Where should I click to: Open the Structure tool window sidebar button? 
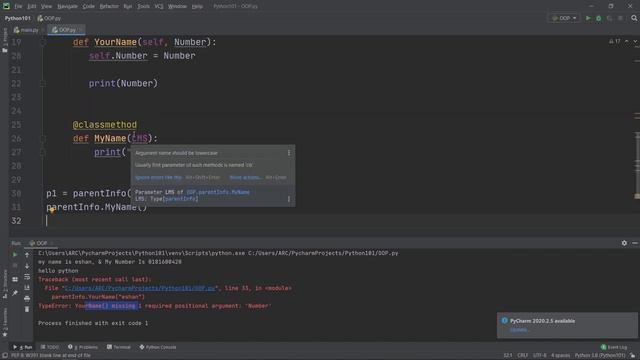pyautogui.click(x=4, y=284)
